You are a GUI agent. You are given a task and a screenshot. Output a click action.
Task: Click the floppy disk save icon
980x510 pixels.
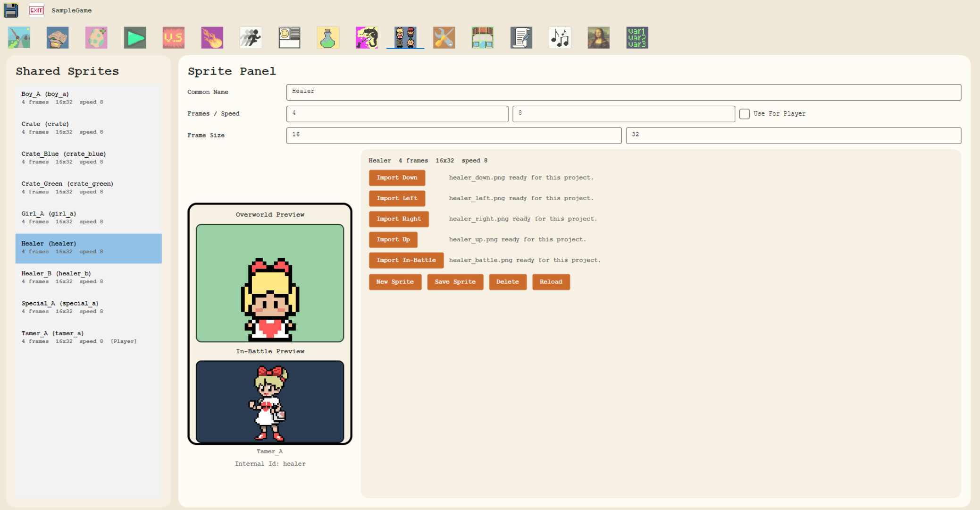(x=11, y=10)
